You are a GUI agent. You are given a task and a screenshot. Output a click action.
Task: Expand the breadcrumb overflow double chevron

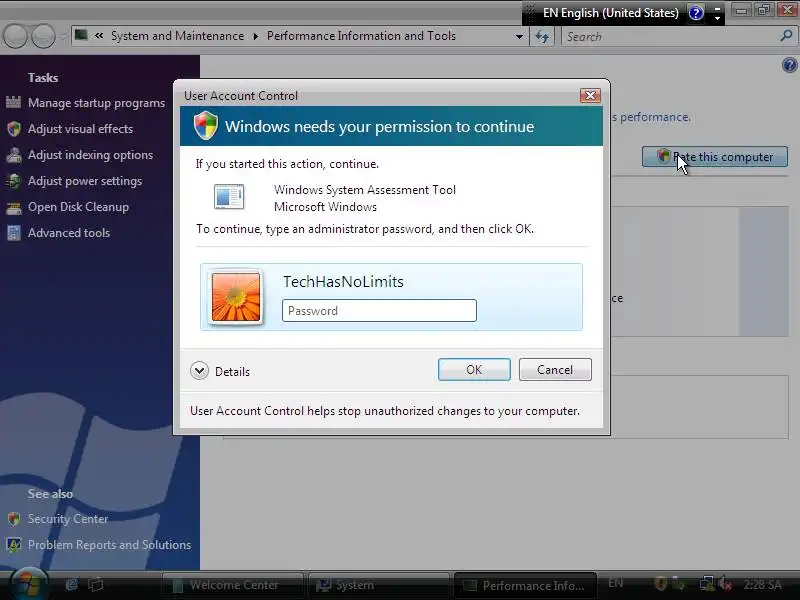[x=99, y=36]
